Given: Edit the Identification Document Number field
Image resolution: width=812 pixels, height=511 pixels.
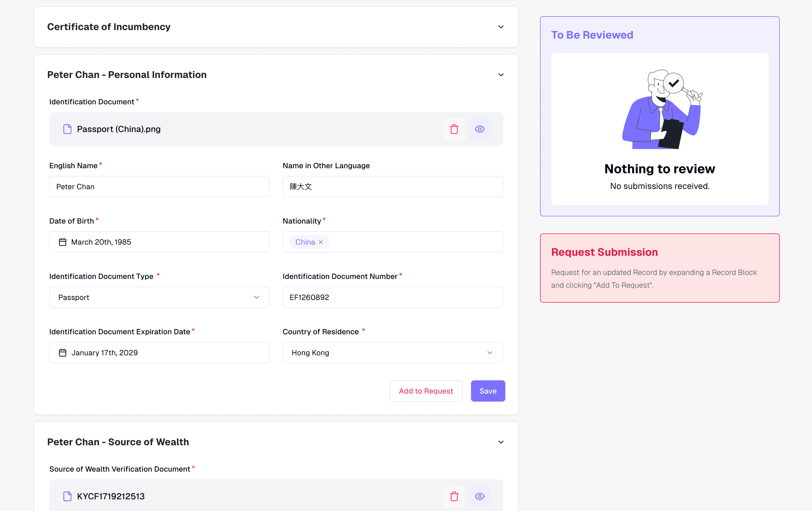Looking at the screenshot, I should [393, 297].
